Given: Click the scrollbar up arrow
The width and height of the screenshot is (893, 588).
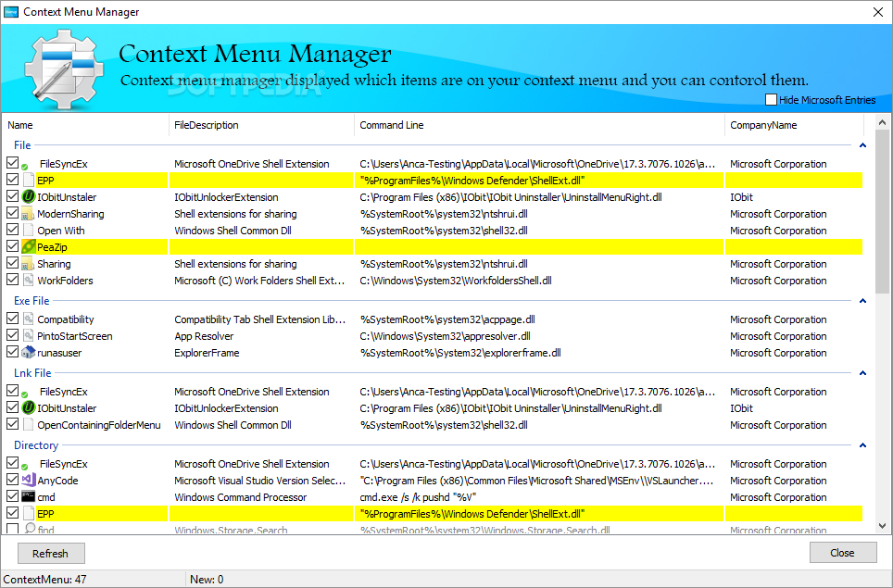Looking at the screenshot, I should 882,122.
